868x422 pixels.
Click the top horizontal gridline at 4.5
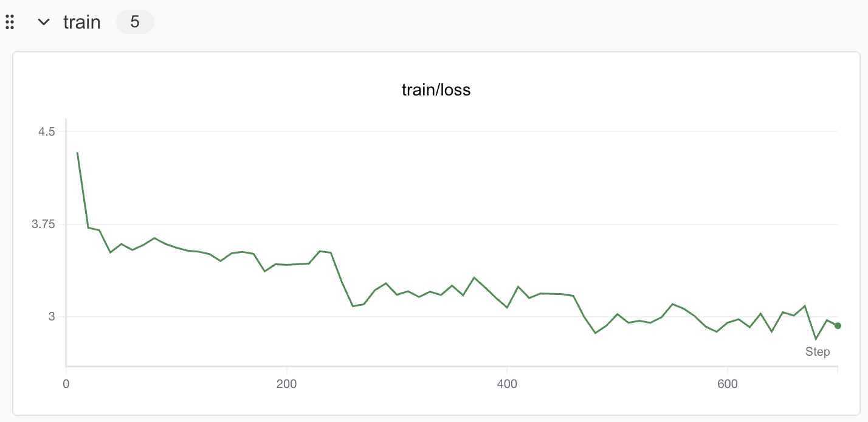450,131
